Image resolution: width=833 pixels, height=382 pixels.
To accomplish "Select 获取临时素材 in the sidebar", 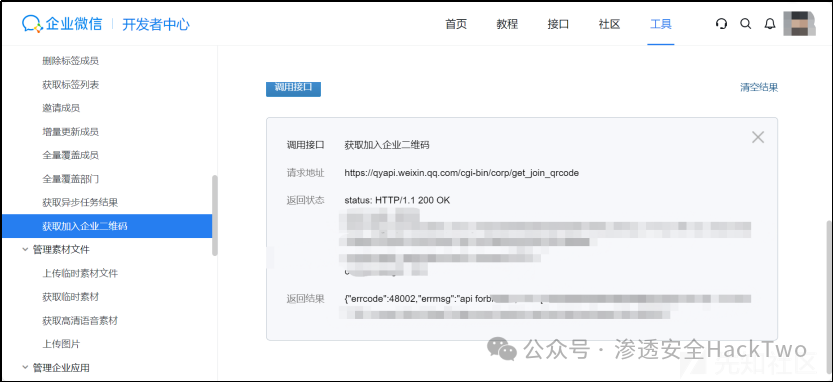I will 71,296.
